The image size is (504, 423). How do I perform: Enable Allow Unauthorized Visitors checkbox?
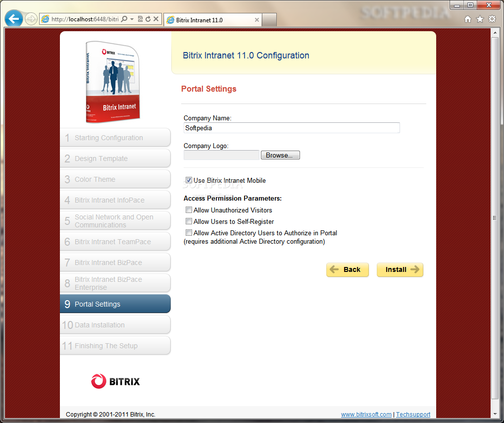(189, 210)
